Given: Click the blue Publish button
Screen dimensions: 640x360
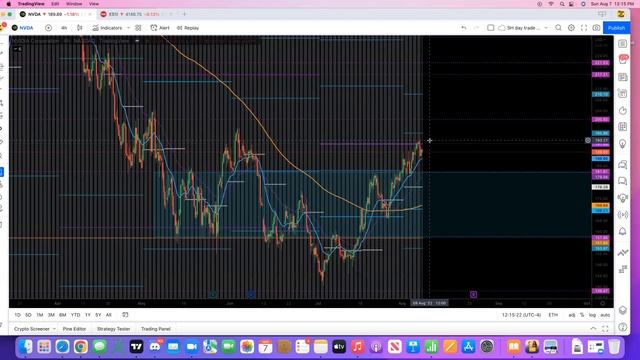Looking at the screenshot, I should [616, 28].
